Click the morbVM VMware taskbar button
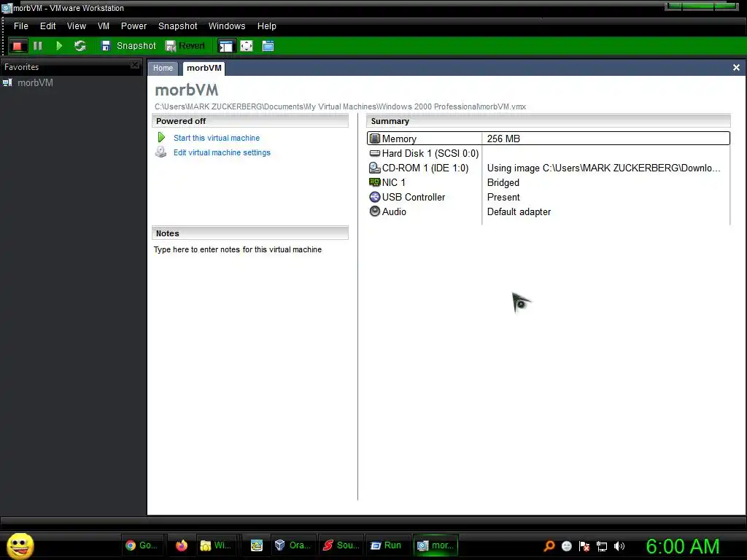The height and width of the screenshot is (560, 747). click(436, 545)
